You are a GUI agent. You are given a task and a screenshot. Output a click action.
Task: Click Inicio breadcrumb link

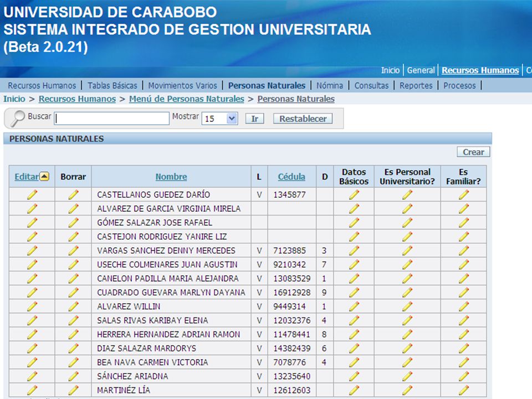tap(14, 99)
